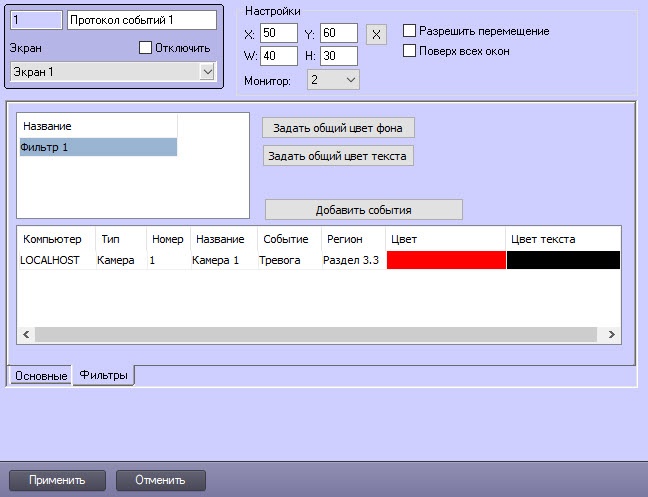Viewport: 648px width, 497px height.
Task: Enable the Отключить checkbox
Action: [145, 47]
